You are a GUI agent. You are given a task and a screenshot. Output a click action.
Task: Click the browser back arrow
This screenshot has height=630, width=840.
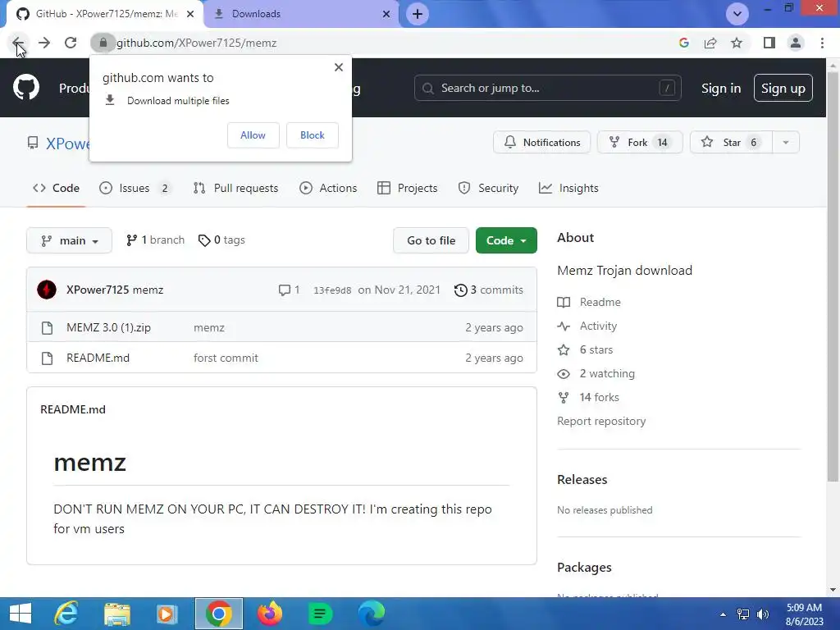pyautogui.click(x=17, y=43)
